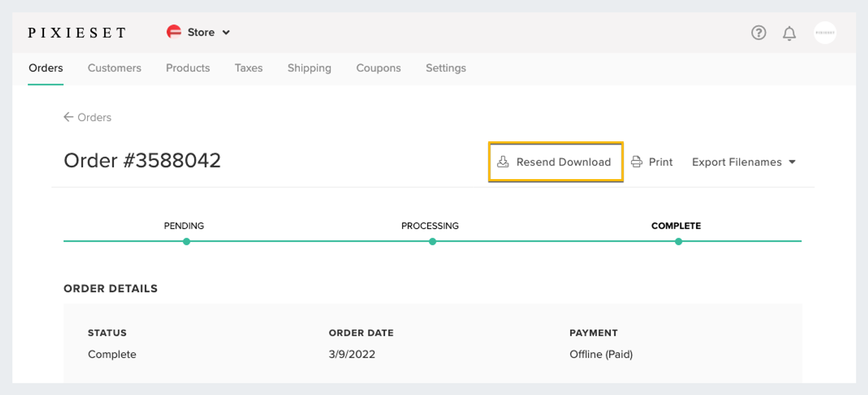Expand the Store dropdown chevron
868x395 pixels.
(226, 33)
